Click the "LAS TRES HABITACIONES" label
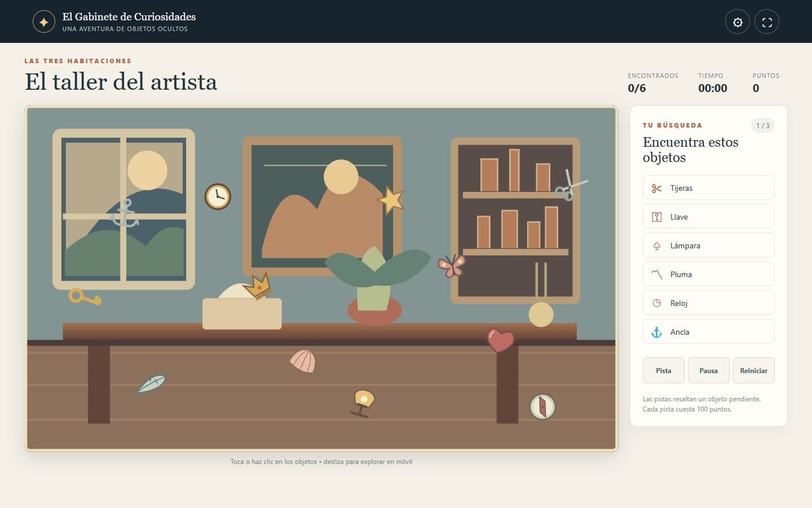 click(78, 61)
